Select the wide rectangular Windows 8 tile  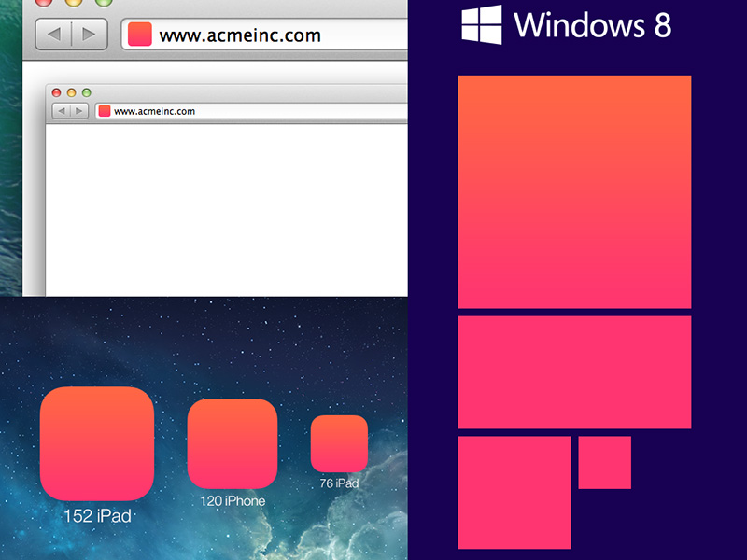click(574, 371)
